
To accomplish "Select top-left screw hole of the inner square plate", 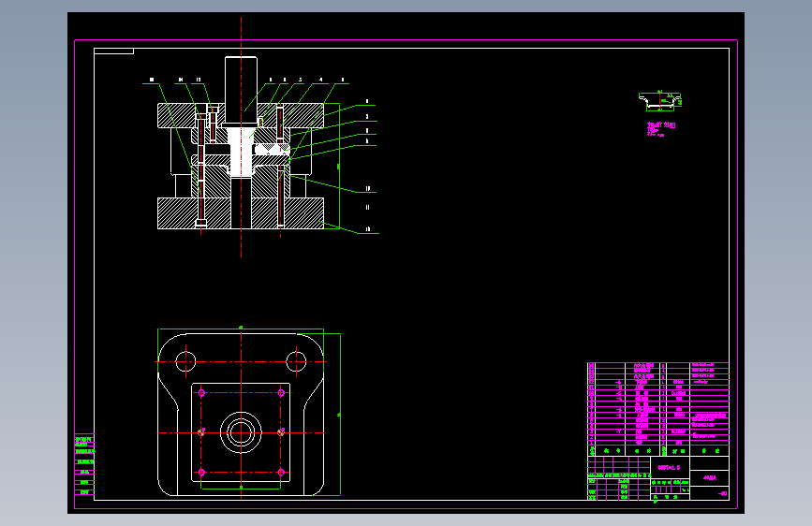I will pyautogui.click(x=201, y=393).
